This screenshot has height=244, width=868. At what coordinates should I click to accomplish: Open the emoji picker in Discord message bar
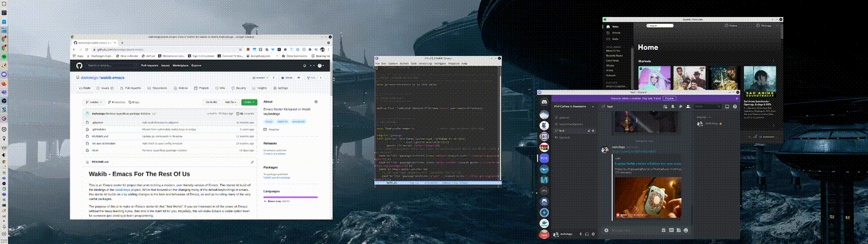686,230
